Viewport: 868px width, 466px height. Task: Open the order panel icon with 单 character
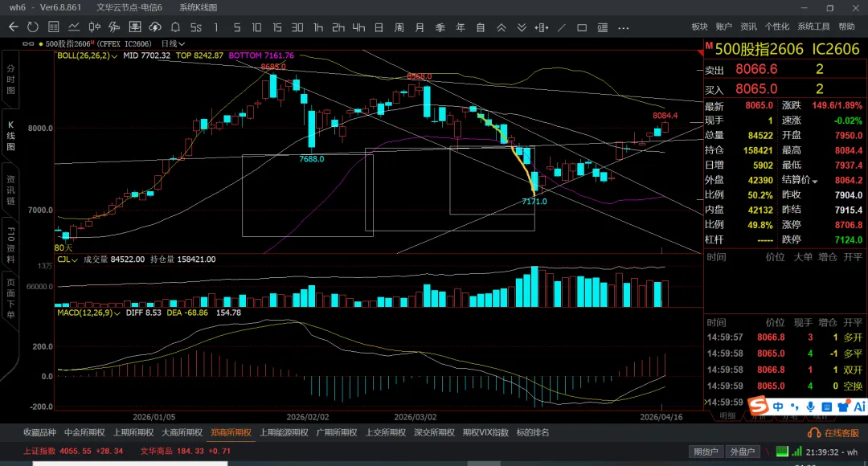[134, 27]
